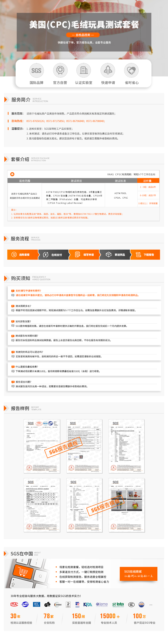This screenshot has height=644, width=168.
Task: Click the 填写申请 form icon
Action: click(x=78, y=254)
